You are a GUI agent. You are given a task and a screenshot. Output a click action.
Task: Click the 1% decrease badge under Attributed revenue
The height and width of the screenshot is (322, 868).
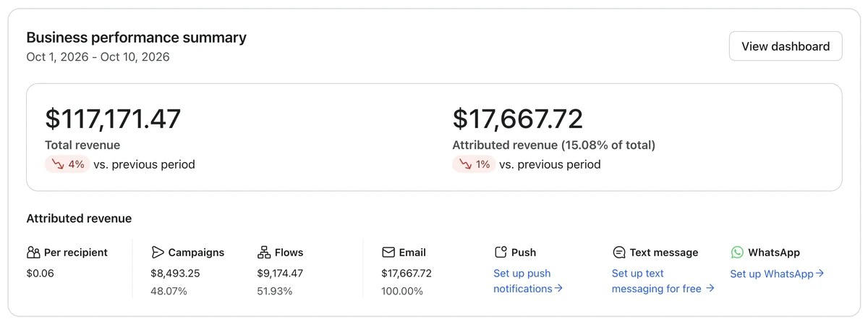tap(474, 164)
